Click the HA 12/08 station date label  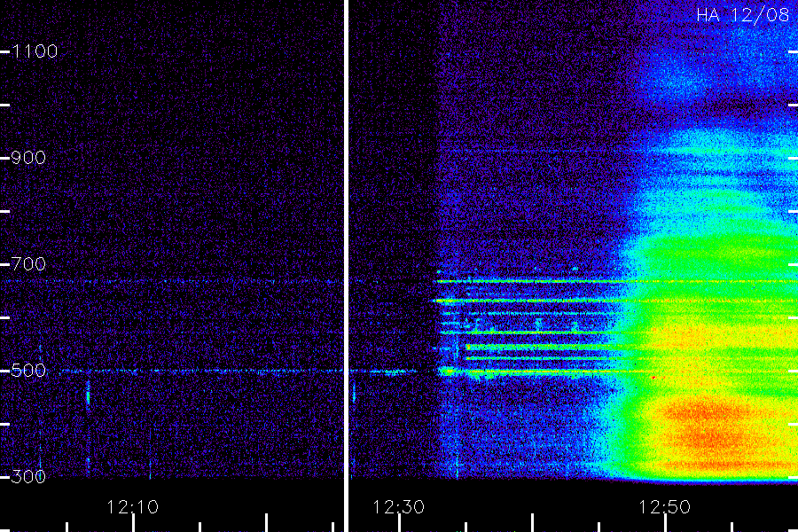pos(742,15)
